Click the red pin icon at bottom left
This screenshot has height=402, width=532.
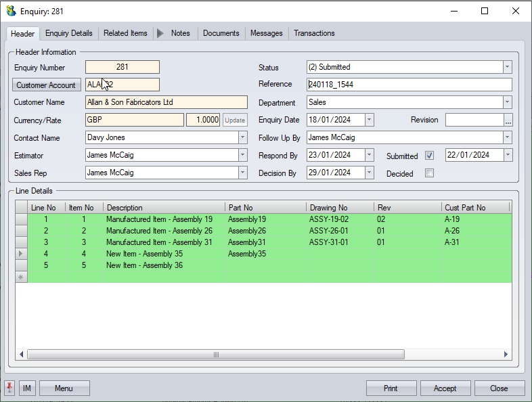(9, 388)
